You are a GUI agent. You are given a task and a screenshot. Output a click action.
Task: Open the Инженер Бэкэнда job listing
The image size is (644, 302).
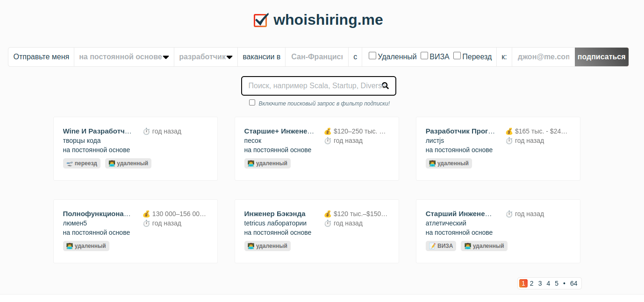click(275, 214)
